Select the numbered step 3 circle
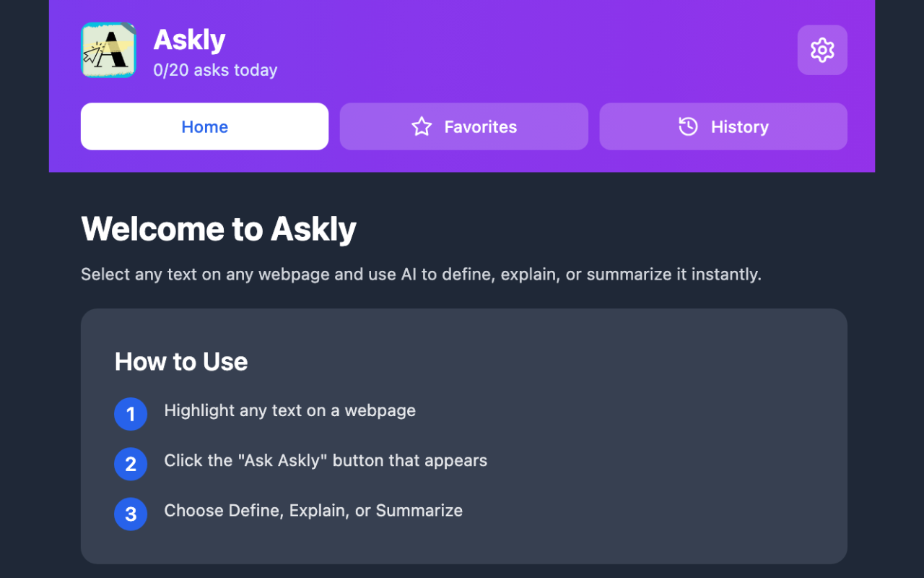The image size is (924, 578). [131, 514]
